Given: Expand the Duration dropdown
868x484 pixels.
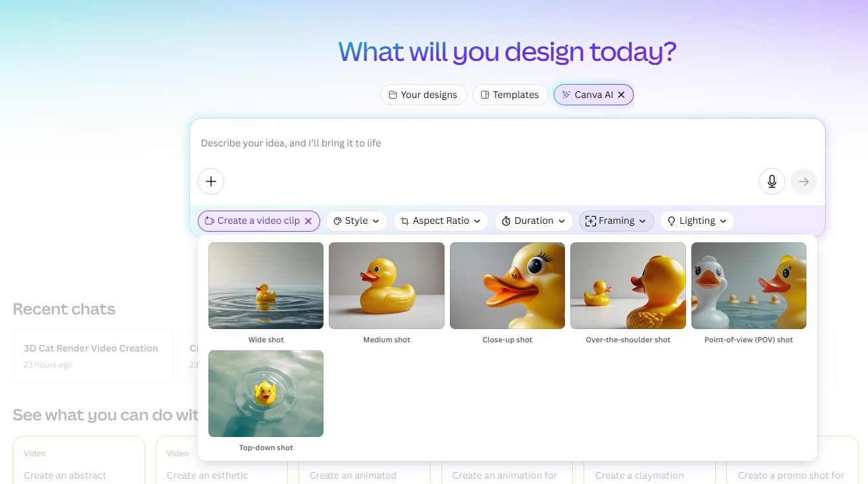Looking at the screenshot, I should (x=534, y=221).
